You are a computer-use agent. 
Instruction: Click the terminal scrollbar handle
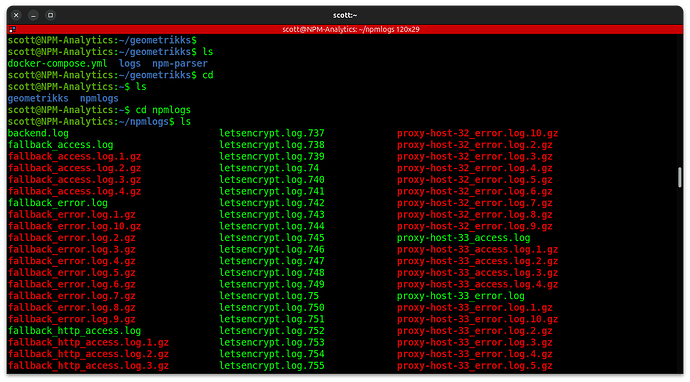[679, 177]
